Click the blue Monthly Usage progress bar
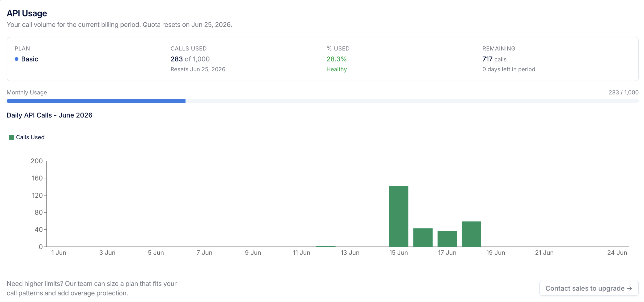Viewport: 644px width, 302px height. 96,101
